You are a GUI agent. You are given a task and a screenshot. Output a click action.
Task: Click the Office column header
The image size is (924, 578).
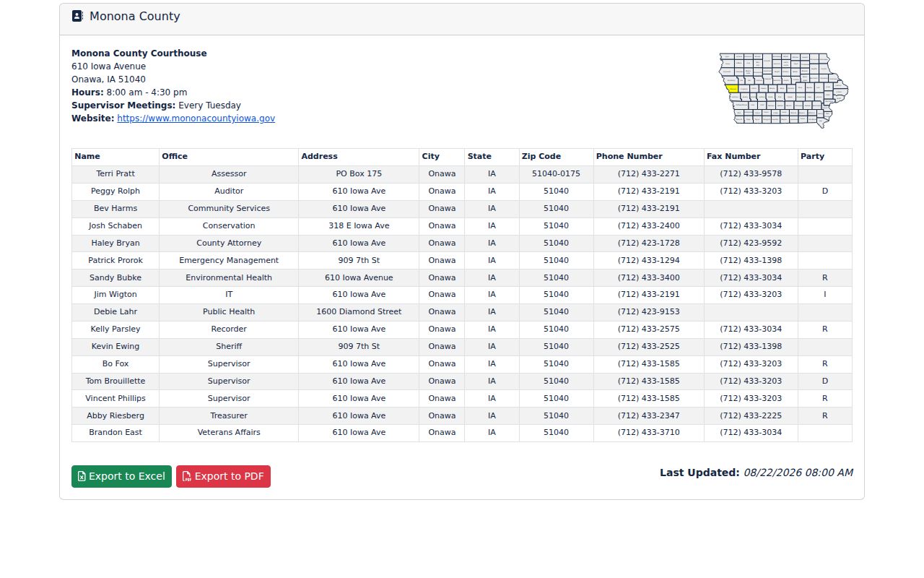pyautogui.click(x=229, y=157)
